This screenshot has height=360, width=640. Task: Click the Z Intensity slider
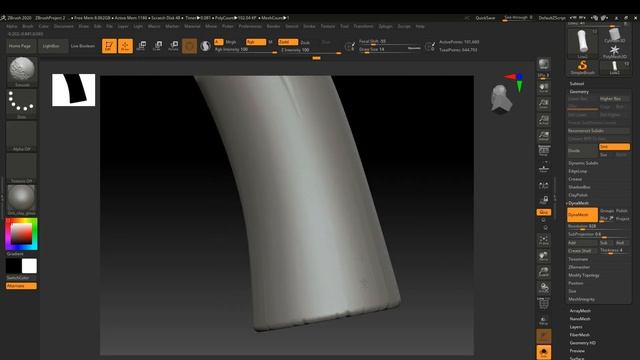click(311, 50)
